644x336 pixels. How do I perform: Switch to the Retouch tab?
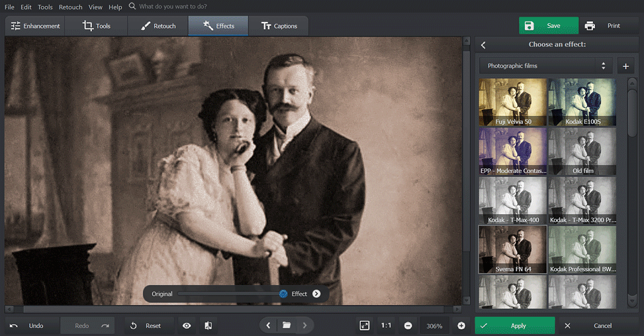158,26
